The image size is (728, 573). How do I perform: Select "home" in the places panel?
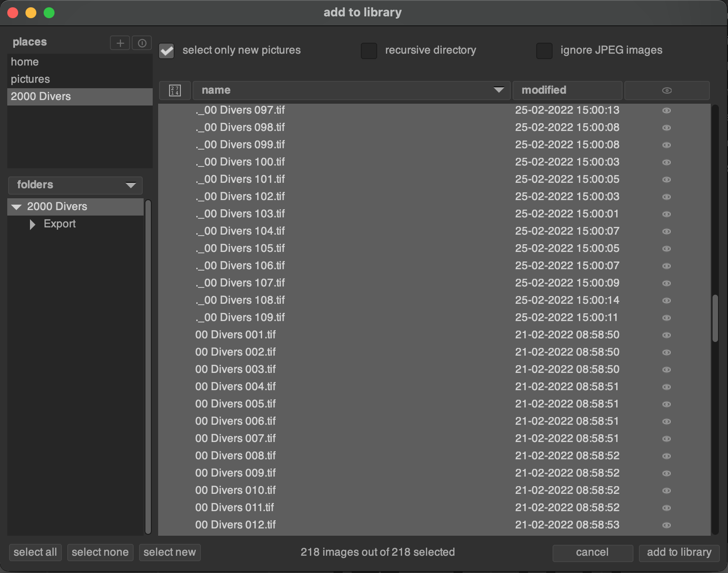(x=25, y=62)
